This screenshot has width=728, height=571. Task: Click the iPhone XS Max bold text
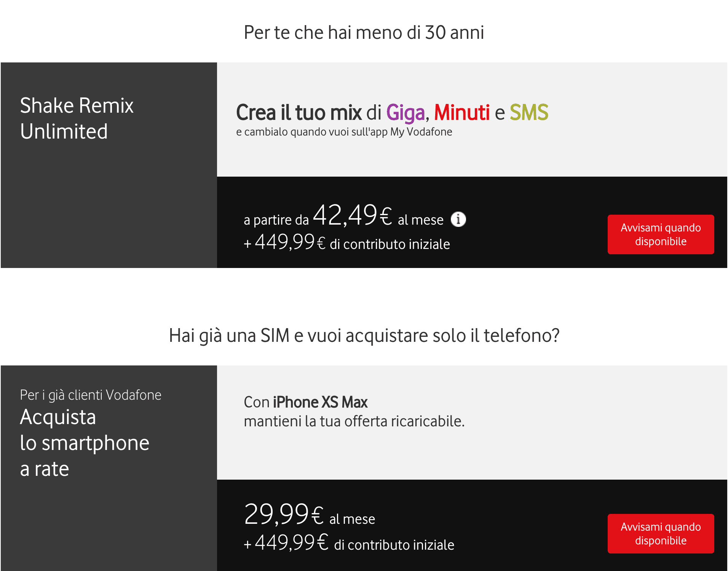tap(320, 402)
